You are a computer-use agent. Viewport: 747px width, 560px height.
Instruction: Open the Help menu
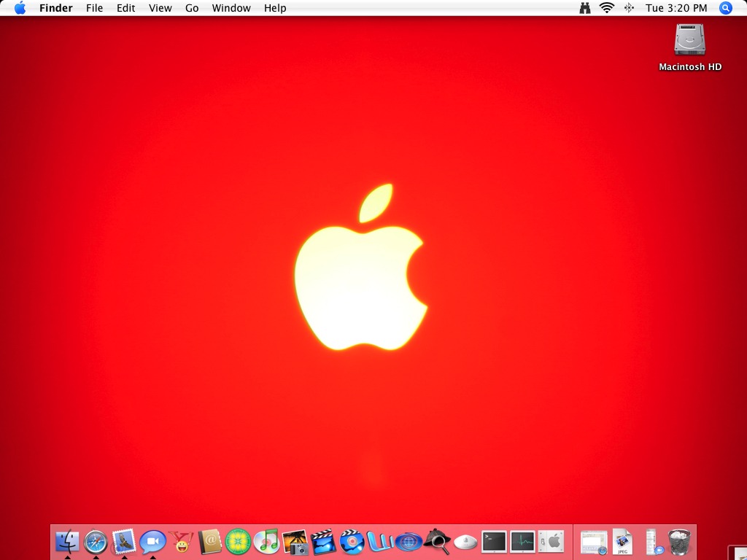tap(275, 8)
